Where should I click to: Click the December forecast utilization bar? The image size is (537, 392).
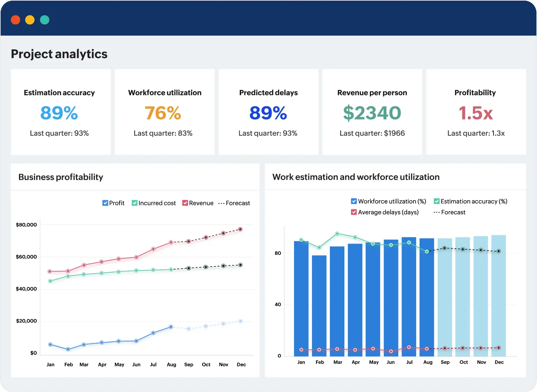pos(498,295)
